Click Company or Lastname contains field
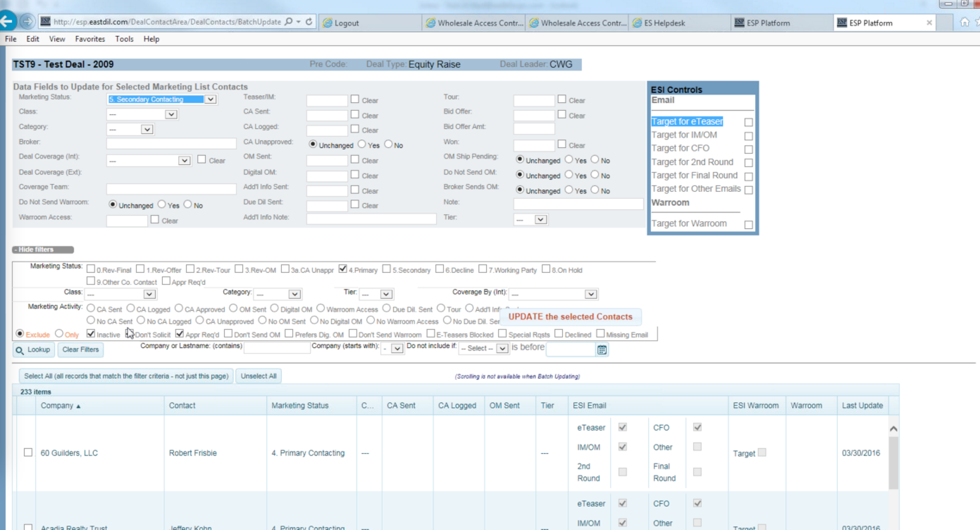980x530 pixels. click(277, 347)
